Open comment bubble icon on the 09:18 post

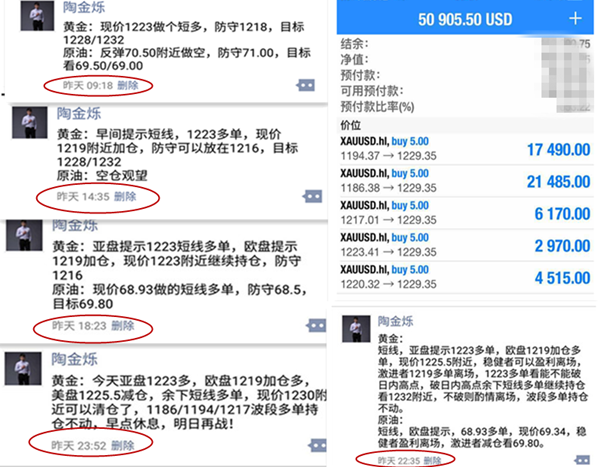(307, 86)
